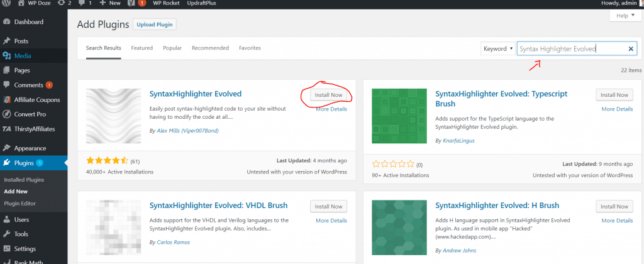
Task: Open the Keyword search type dropdown
Action: coord(498,48)
